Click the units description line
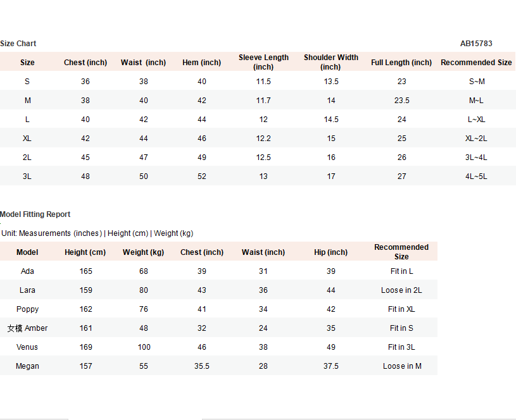Screen dimensions: 516x420 [x=98, y=233]
